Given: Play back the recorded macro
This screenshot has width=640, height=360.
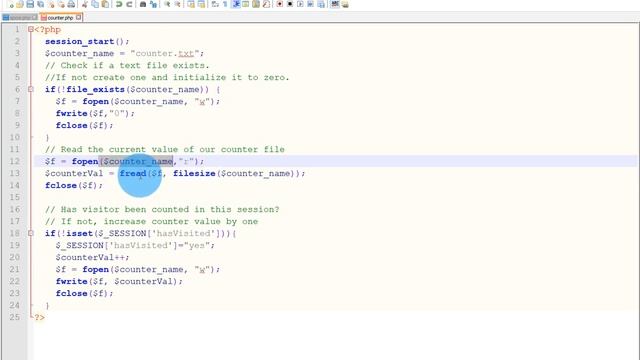Looking at the screenshot, I should pos(300,4).
